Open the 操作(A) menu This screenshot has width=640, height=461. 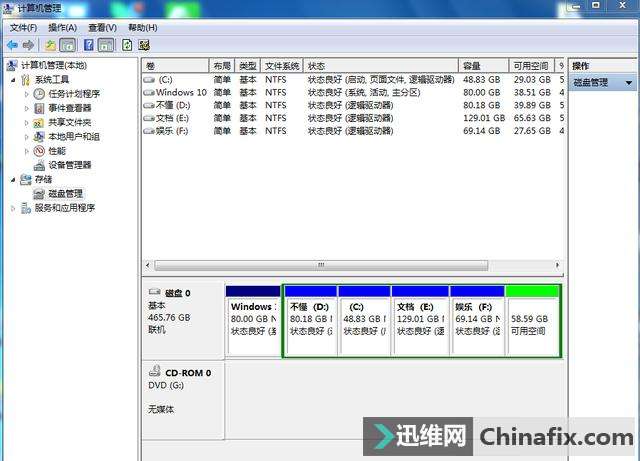click(62, 28)
